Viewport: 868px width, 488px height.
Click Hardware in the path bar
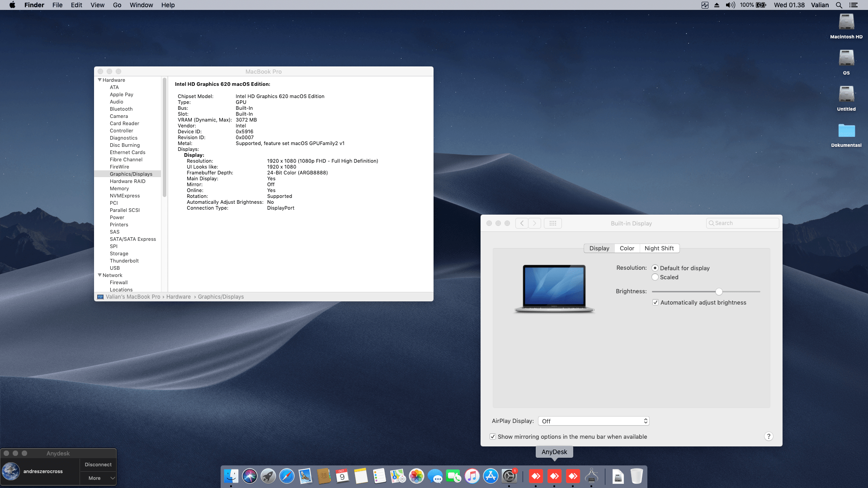tap(179, 297)
